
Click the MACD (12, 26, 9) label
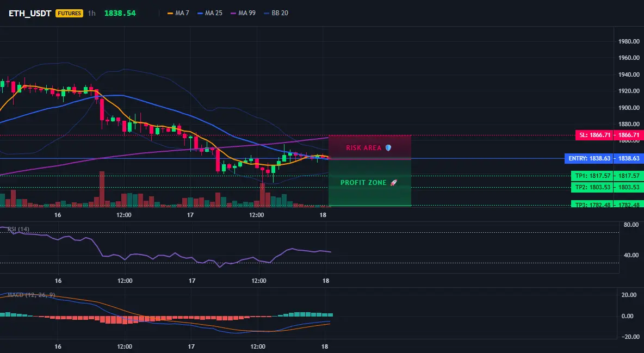[x=31, y=295]
